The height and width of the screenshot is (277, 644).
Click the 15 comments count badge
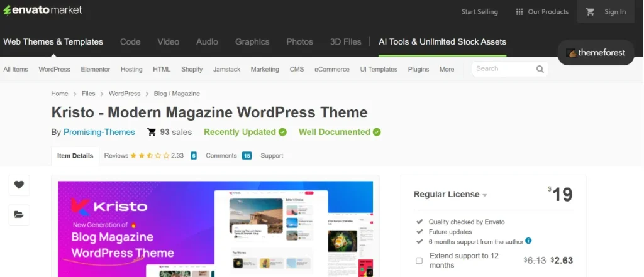247,156
